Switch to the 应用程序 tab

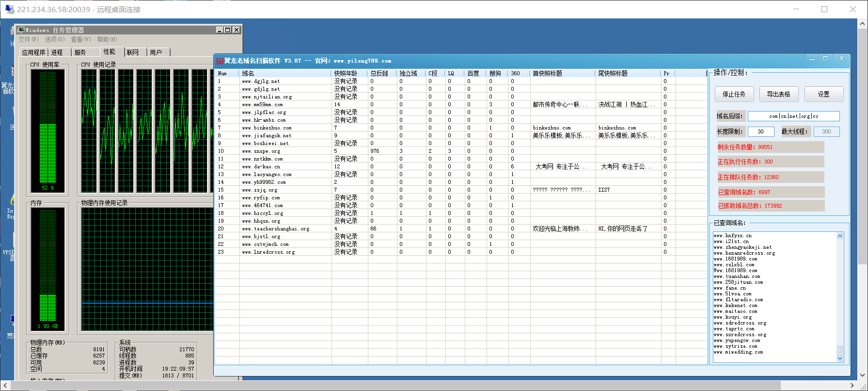point(34,52)
